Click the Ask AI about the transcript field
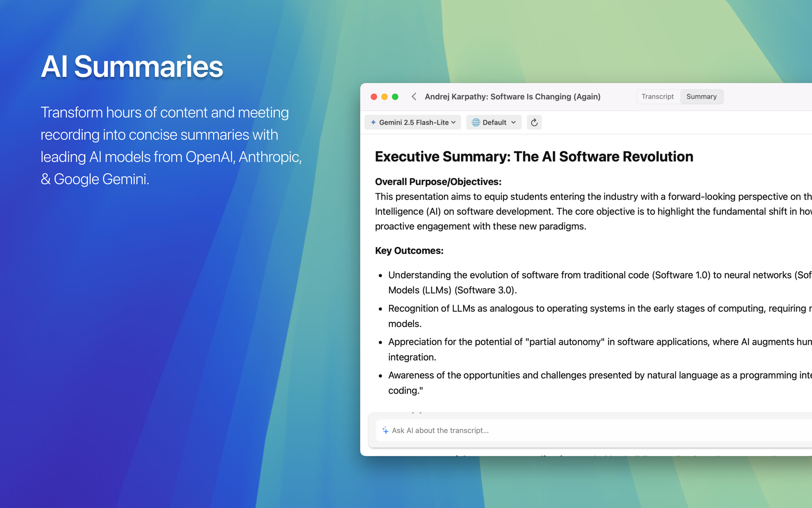Viewport: 812px width, 508px height. tap(594, 431)
